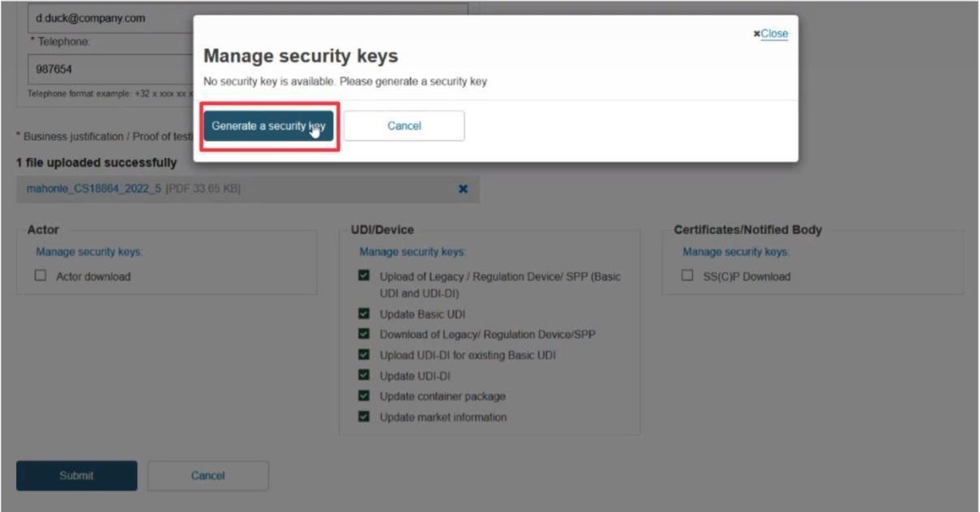
Task: Click Manage security keys under UDI/Device
Action: point(413,252)
